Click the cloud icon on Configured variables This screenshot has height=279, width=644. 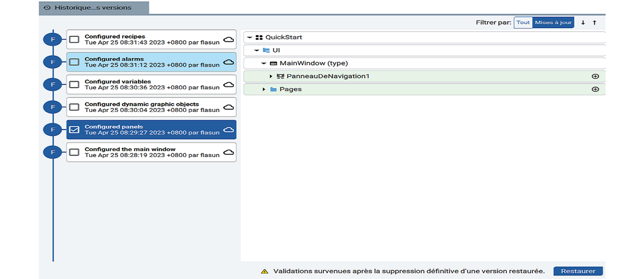pos(228,85)
